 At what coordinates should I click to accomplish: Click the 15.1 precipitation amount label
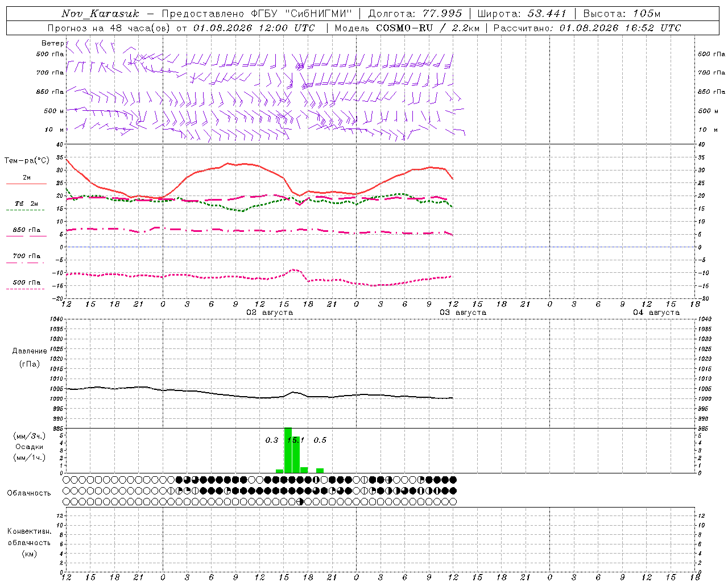(x=296, y=440)
